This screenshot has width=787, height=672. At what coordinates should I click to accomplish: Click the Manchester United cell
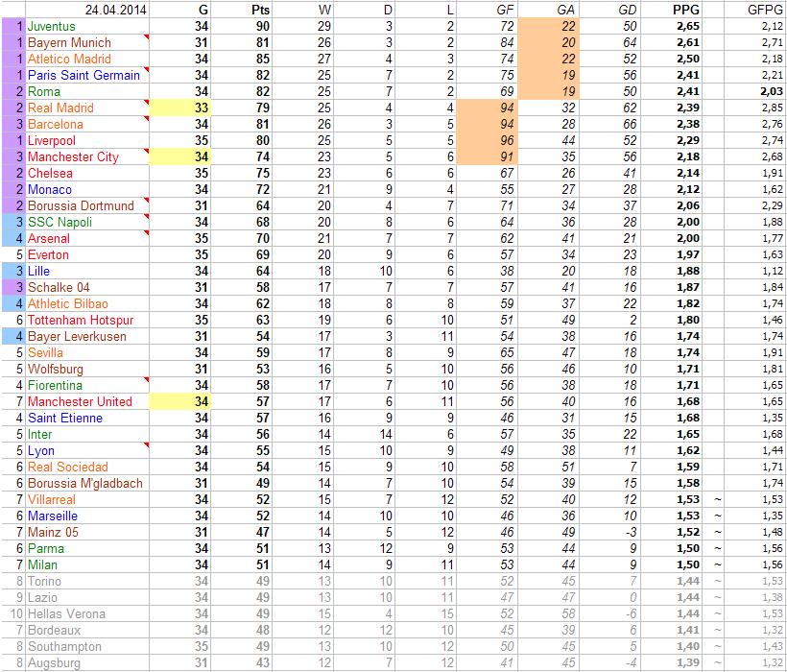(87, 401)
